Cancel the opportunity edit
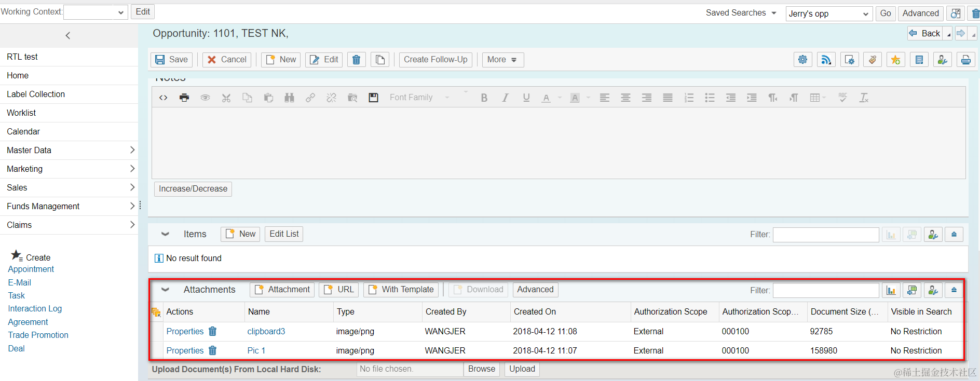Screen dimensions: 980x381 coord(227,60)
